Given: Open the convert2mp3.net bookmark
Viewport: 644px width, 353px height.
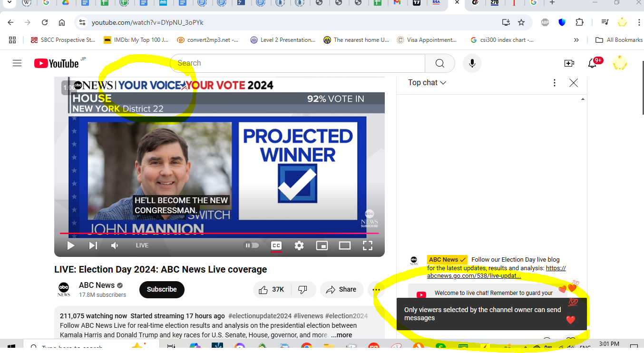Looking at the screenshot, I should (x=208, y=40).
